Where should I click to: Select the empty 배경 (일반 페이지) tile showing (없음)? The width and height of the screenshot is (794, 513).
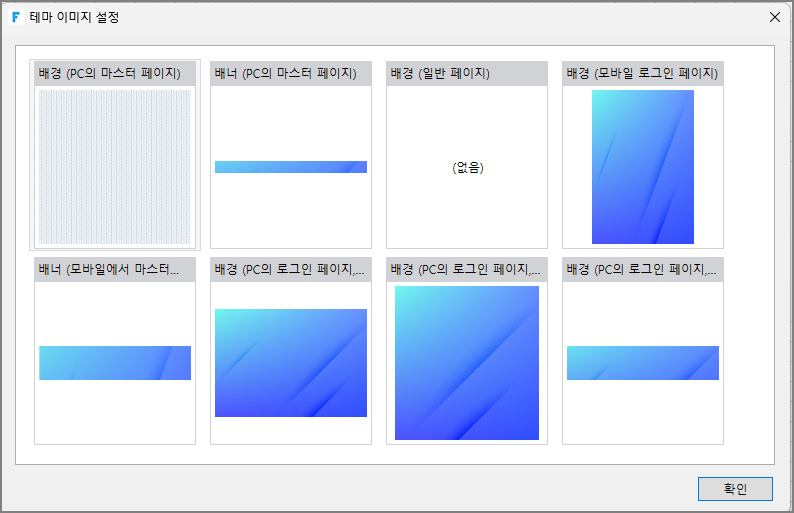pos(467,167)
